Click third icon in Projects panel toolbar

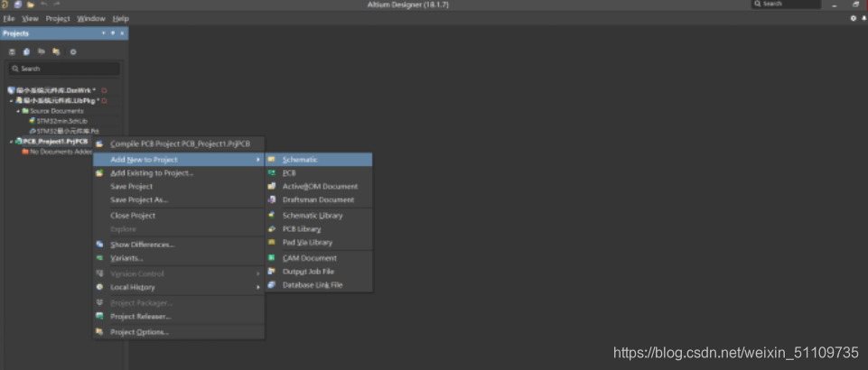pyautogui.click(x=41, y=52)
